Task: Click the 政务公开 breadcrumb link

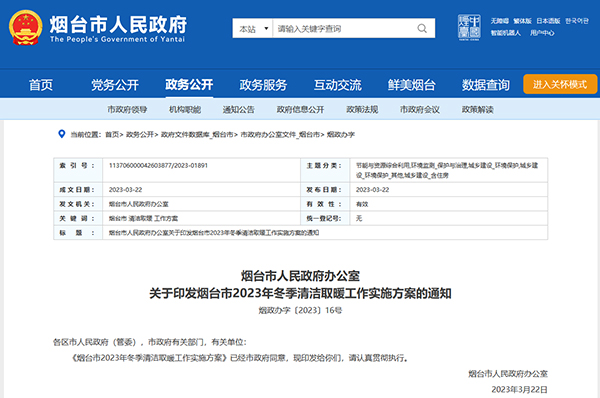Action: click(139, 134)
